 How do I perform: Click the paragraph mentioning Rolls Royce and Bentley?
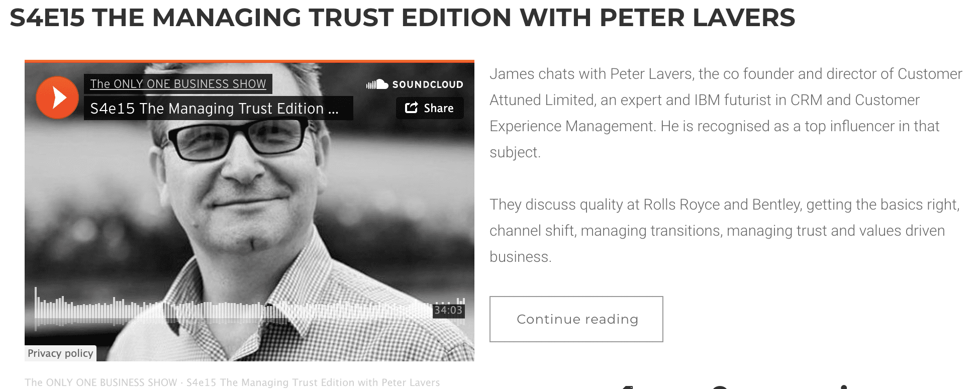point(725,231)
